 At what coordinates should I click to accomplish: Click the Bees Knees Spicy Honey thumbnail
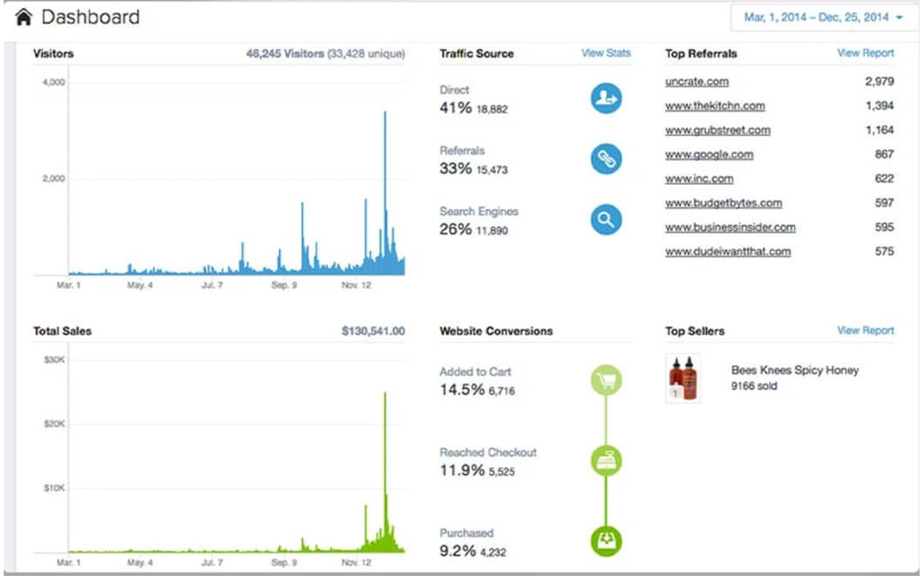pos(683,378)
